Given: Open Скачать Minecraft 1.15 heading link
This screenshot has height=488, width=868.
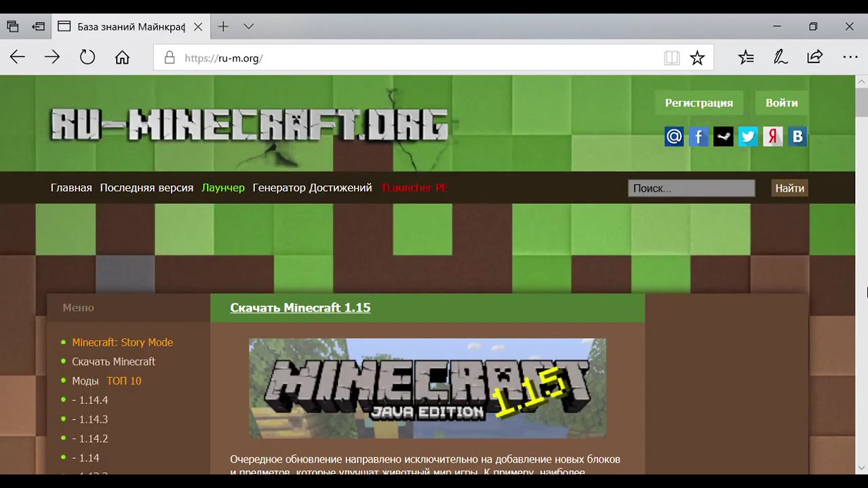Looking at the screenshot, I should (300, 308).
